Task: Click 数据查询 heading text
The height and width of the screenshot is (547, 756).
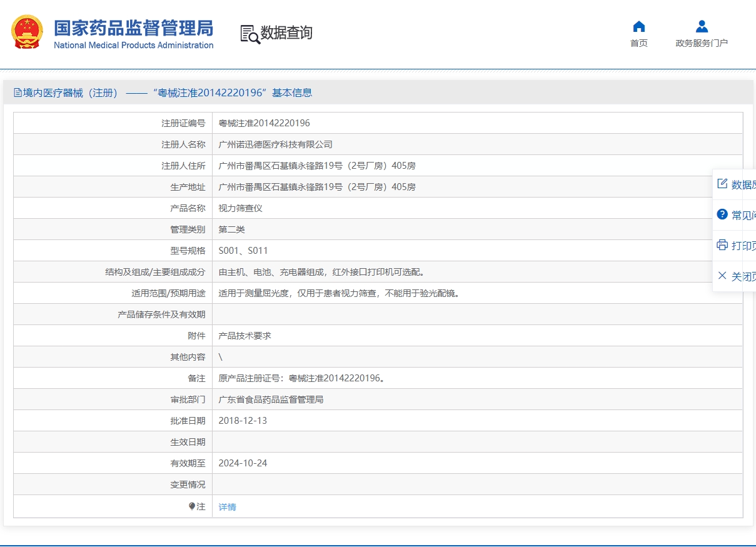Action: 286,33
